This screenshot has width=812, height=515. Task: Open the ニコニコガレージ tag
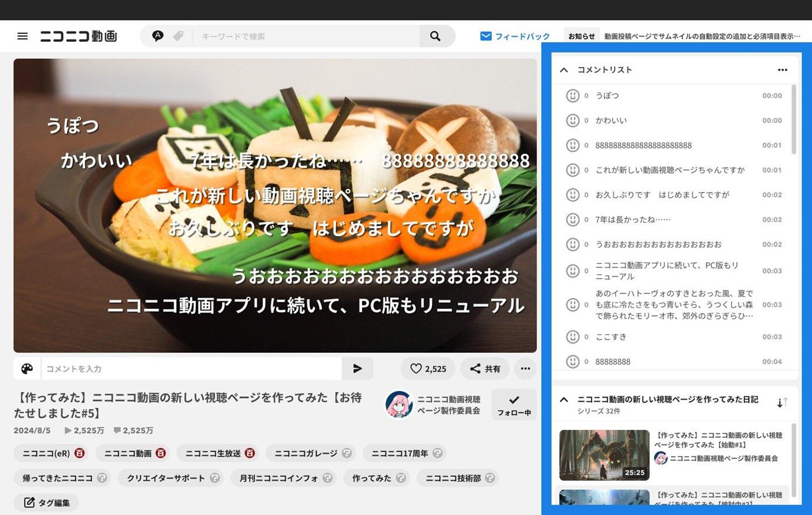coord(306,453)
